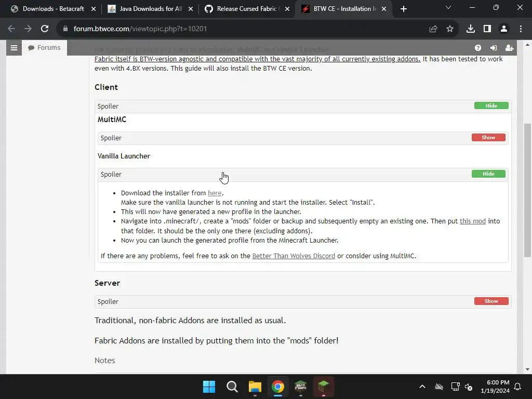Viewport: 532px width, 399px height.
Task: Close the BTW CE Installation tab
Action: click(384, 9)
